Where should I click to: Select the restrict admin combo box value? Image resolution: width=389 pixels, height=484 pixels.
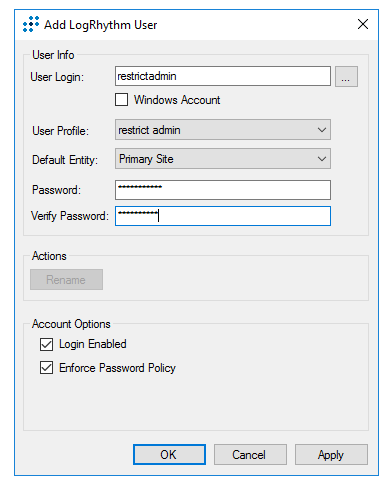[x=223, y=130]
